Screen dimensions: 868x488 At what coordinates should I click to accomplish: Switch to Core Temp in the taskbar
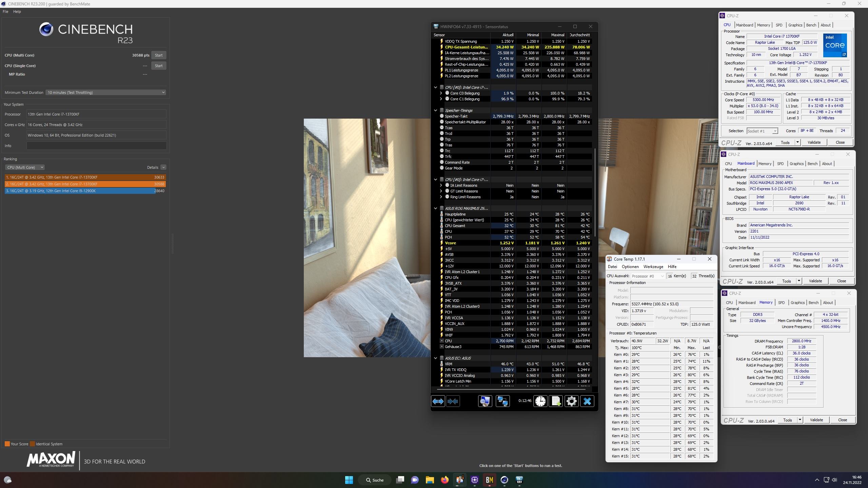click(x=459, y=480)
